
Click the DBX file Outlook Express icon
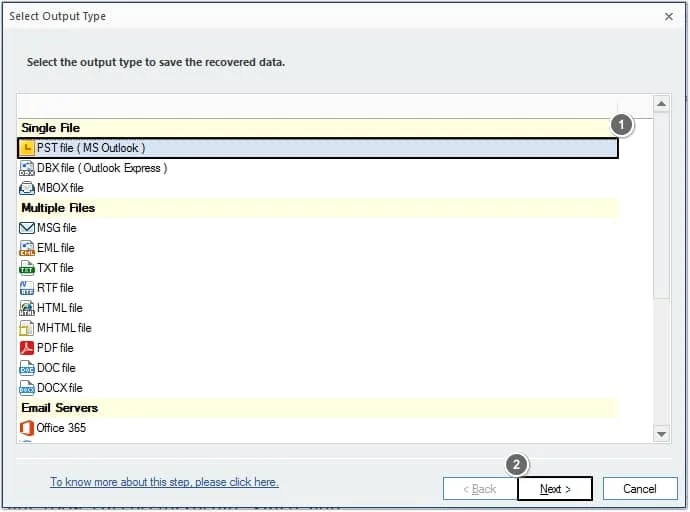(x=27, y=168)
